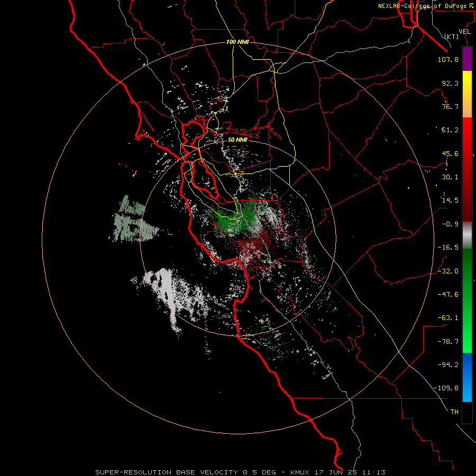Click the TH legend label
Screen dimensions: 476x476
point(454,412)
